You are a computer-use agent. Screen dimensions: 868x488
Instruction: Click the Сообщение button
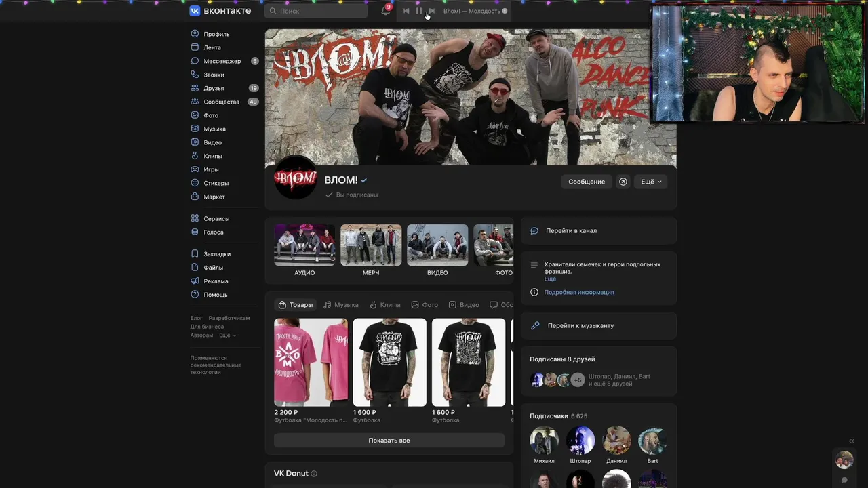pos(587,182)
